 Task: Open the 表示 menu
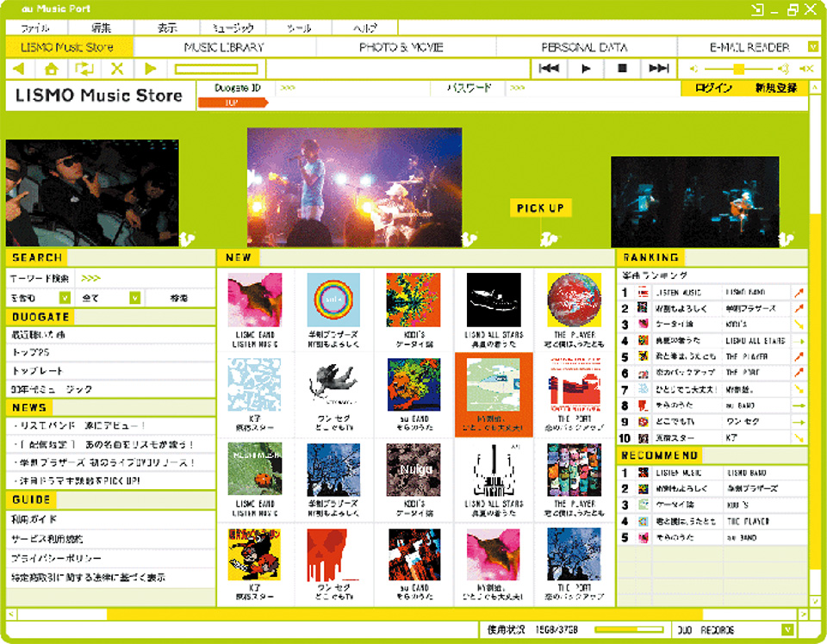pyautogui.click(x=167, y=28)
